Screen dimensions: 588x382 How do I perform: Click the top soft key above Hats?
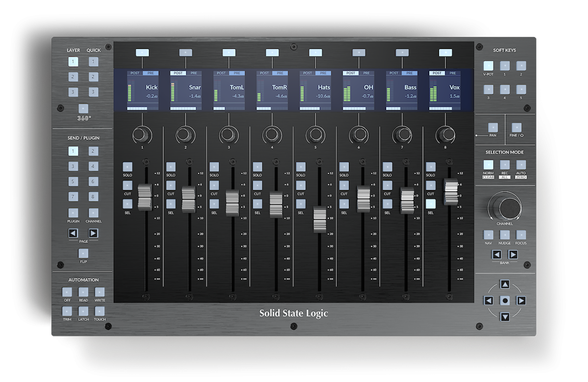pos(316,52)
